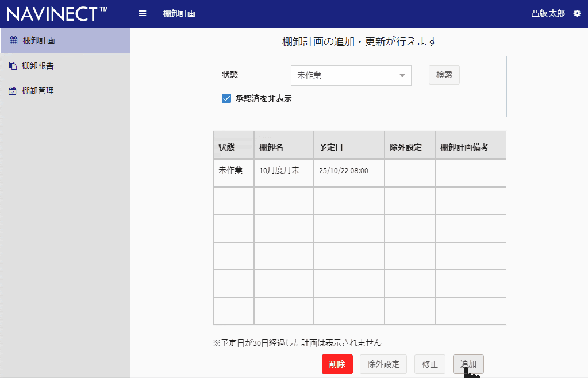This screenshot has width=588, height=378.
Task: Click the 修正 edit button
Action: pos(430,364)
